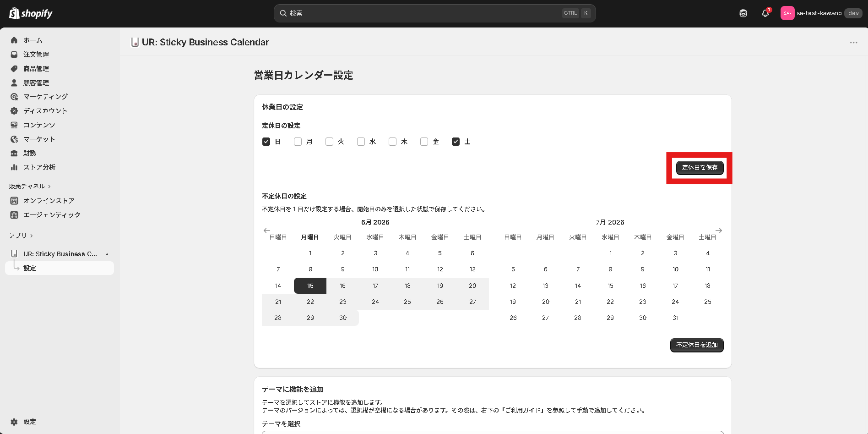Click the 営業日カレンダー設定 page heading

(x=304, y=76)
